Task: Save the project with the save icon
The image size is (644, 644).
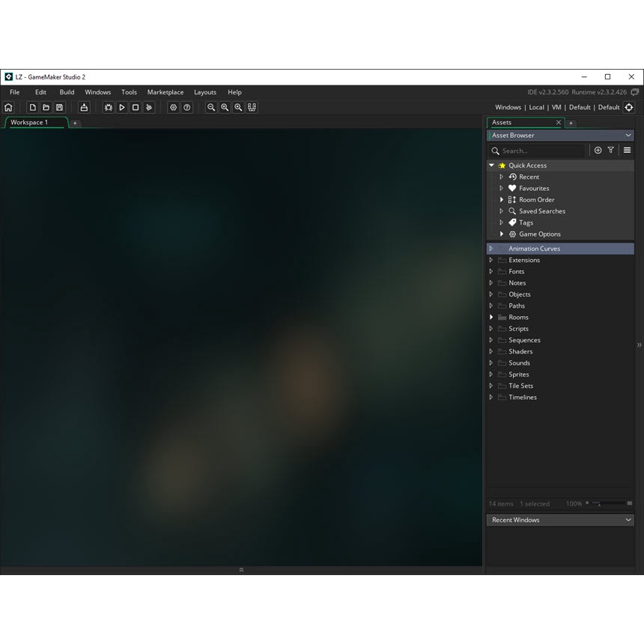Action: click(x=59, y=107)
